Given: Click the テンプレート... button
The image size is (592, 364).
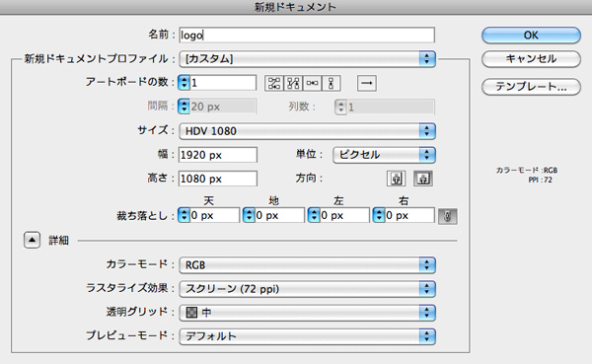Looking at the screenshot, I should [x=531, y=87].
